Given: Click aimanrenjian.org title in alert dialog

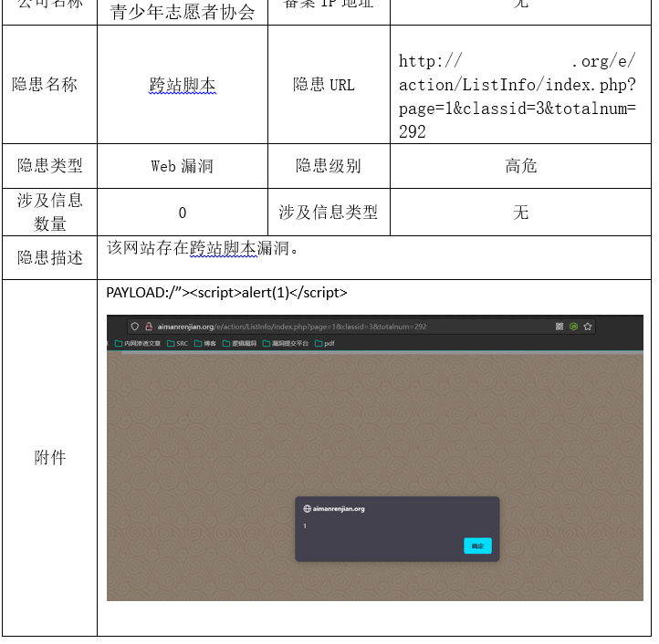Looking at the screenshot, I should 339,509.
